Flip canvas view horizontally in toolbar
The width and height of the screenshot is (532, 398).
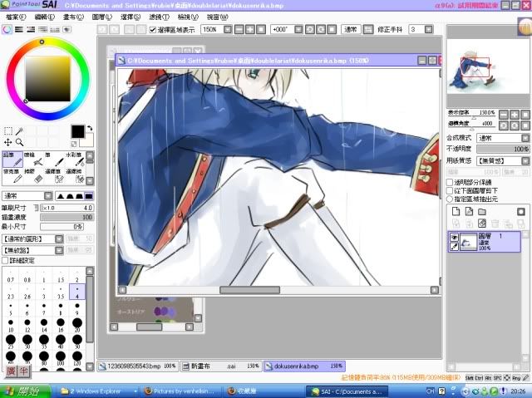pyautogui.click(x=367, y=29)
